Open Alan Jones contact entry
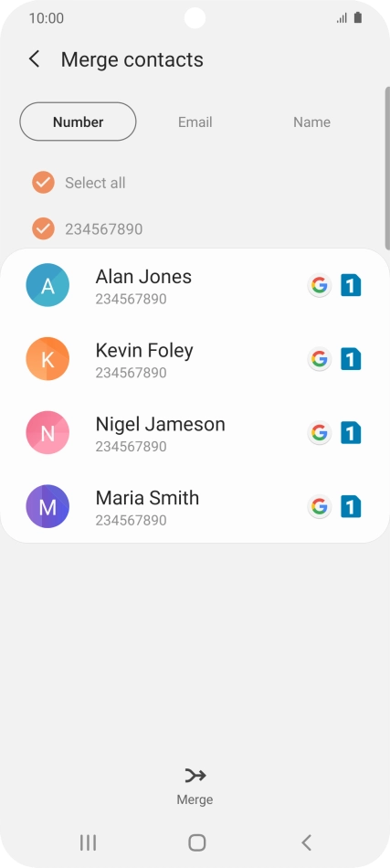The image size is (390, 868). click(195, 286)
